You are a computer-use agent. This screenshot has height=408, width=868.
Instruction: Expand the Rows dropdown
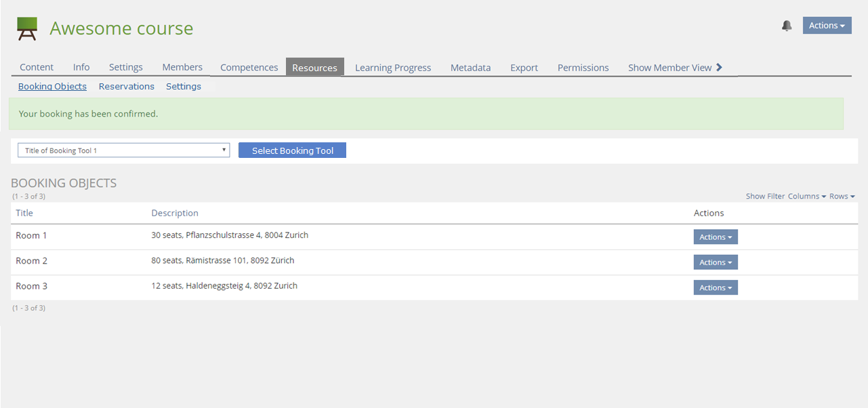pyautogui.click(x=842, y=197)
